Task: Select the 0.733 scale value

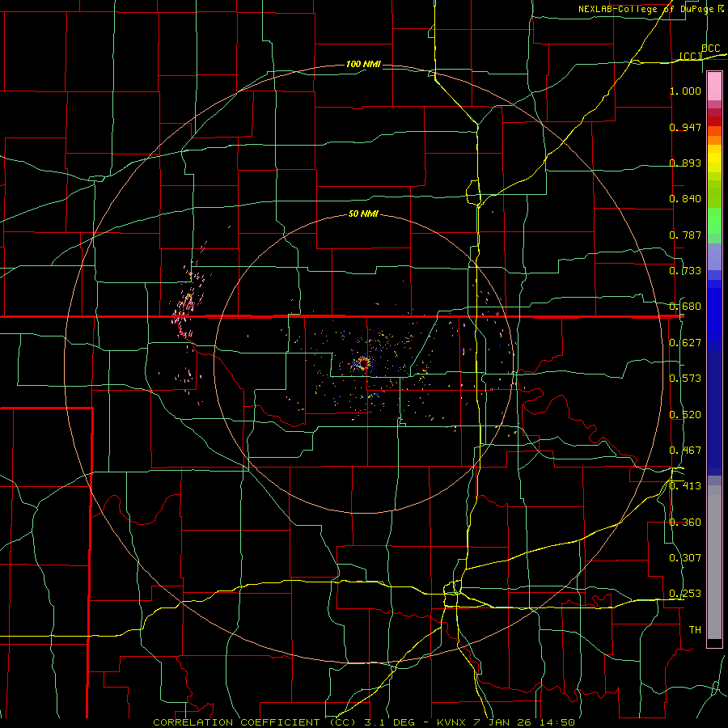Action: coord(685,271)
